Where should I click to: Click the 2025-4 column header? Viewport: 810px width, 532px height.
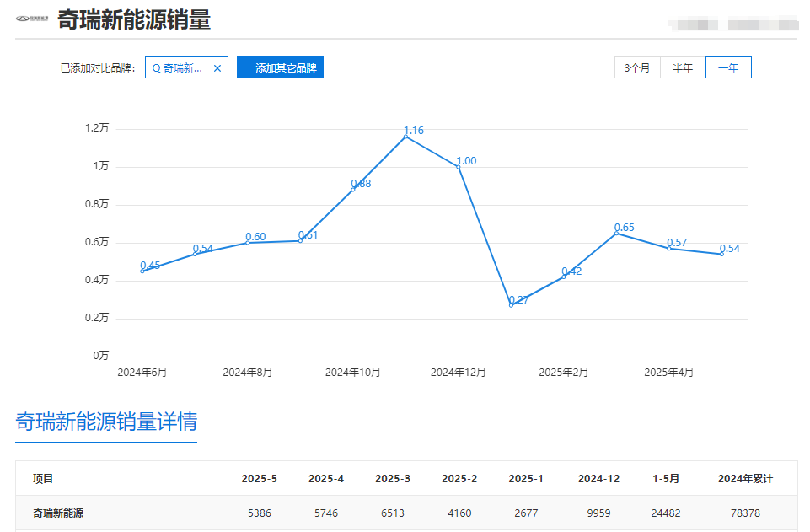tap(326, 479)
